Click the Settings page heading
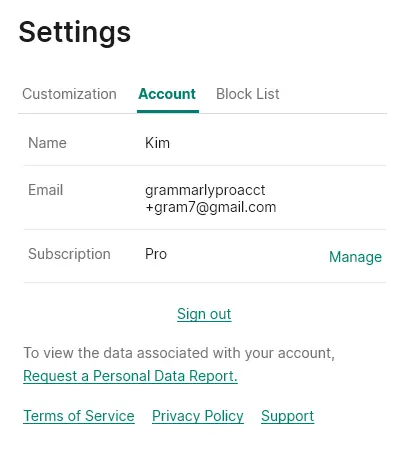Screen dimensions: 393x457 [75, 33]
